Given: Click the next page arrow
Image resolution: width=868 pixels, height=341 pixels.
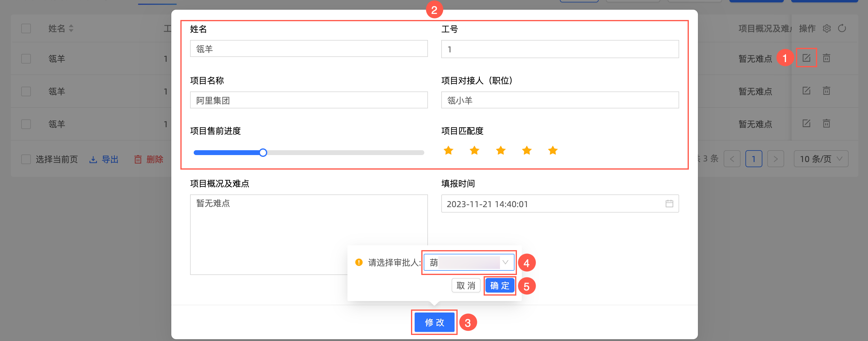Looking at the screenshot, I should [775, 159].
